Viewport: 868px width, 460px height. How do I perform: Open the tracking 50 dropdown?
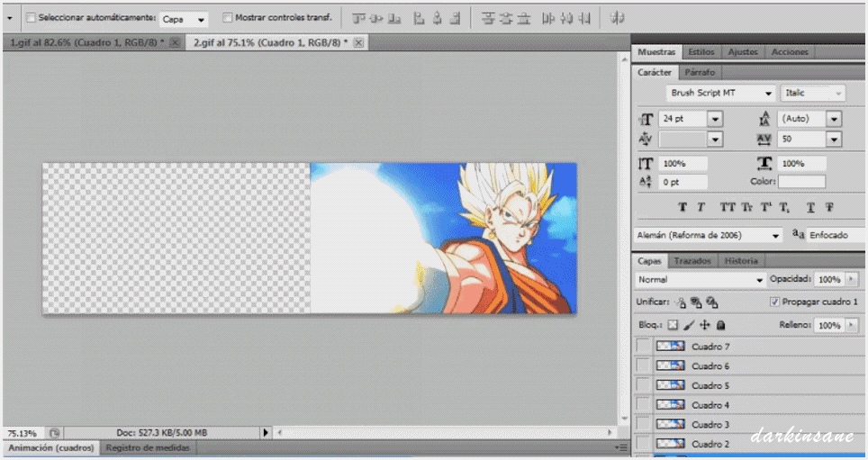(x=834, y=140)
